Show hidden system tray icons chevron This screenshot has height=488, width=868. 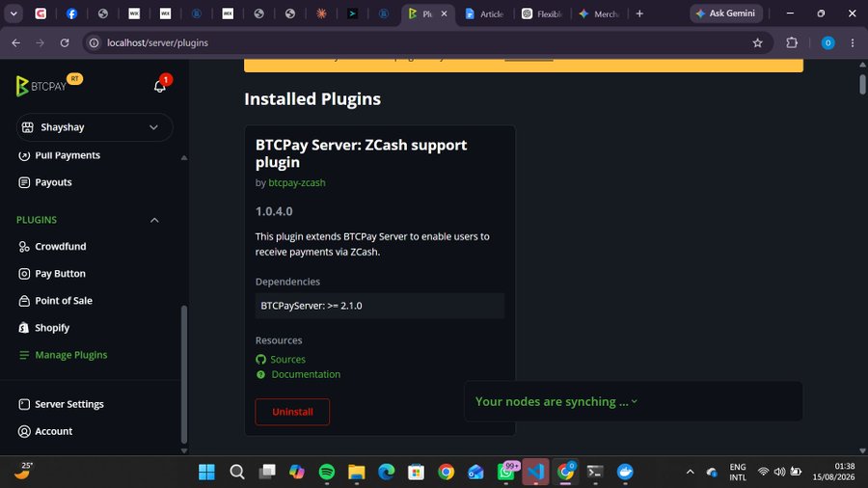690,472
